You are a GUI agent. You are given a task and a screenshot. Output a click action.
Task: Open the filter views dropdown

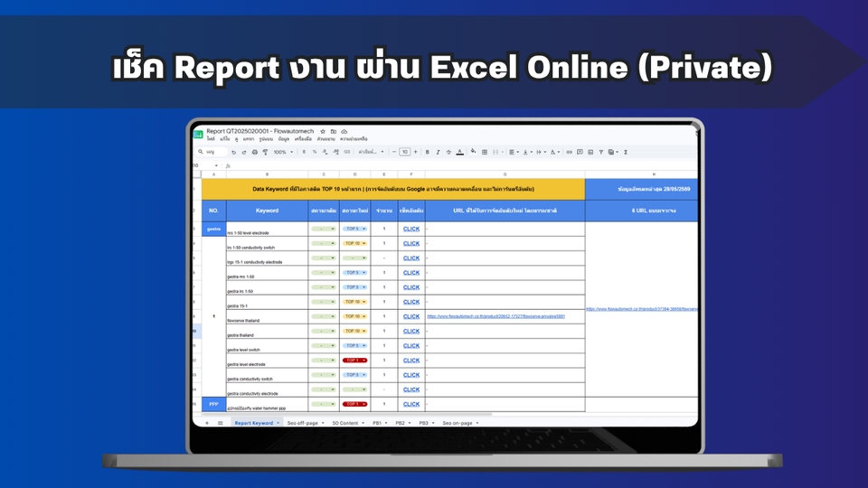[613, 152]
